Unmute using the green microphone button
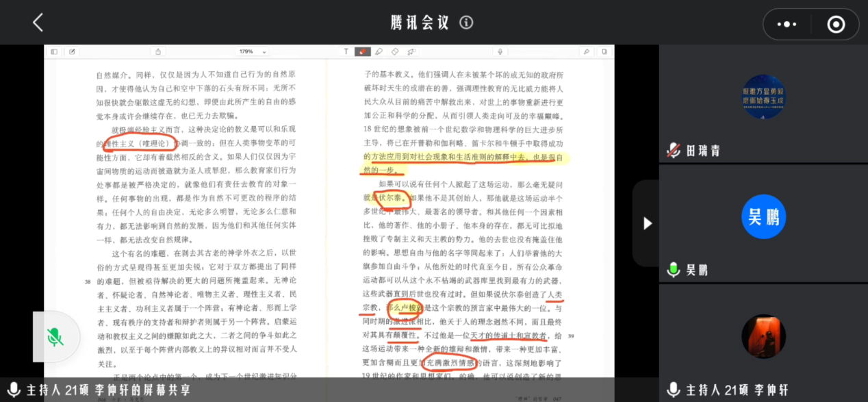The image size is (868, 402). point(55,337)
